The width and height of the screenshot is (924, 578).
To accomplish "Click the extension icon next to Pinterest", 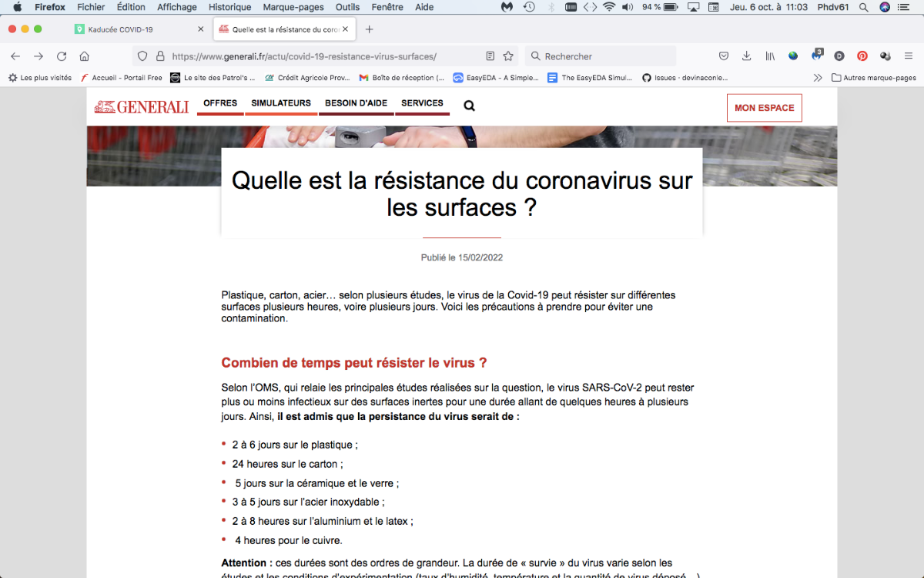I will point(885,56).
